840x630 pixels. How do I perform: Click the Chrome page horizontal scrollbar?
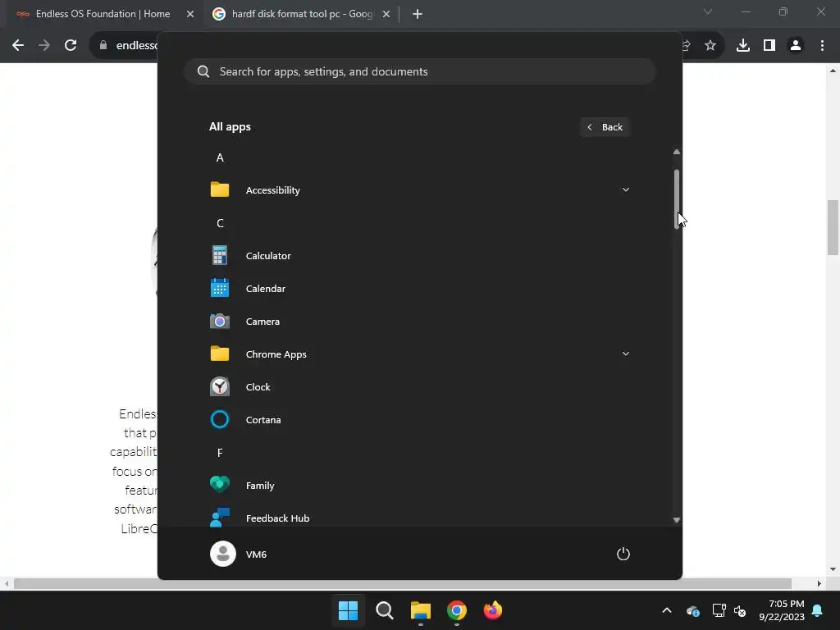pos(402,583)
